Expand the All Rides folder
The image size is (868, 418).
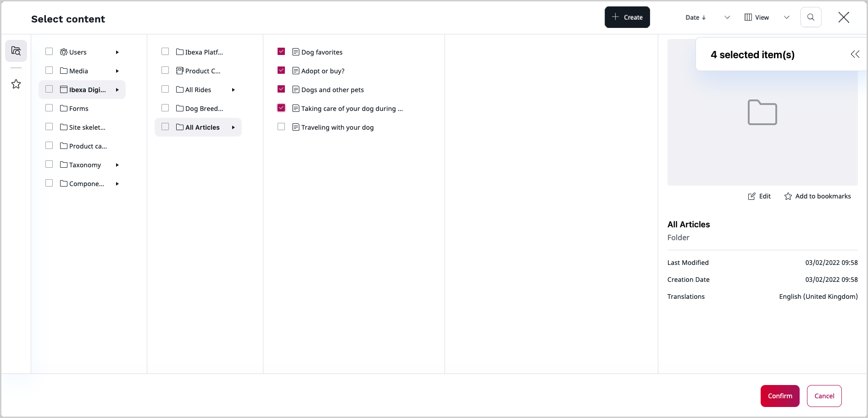(x=234, y=89)
